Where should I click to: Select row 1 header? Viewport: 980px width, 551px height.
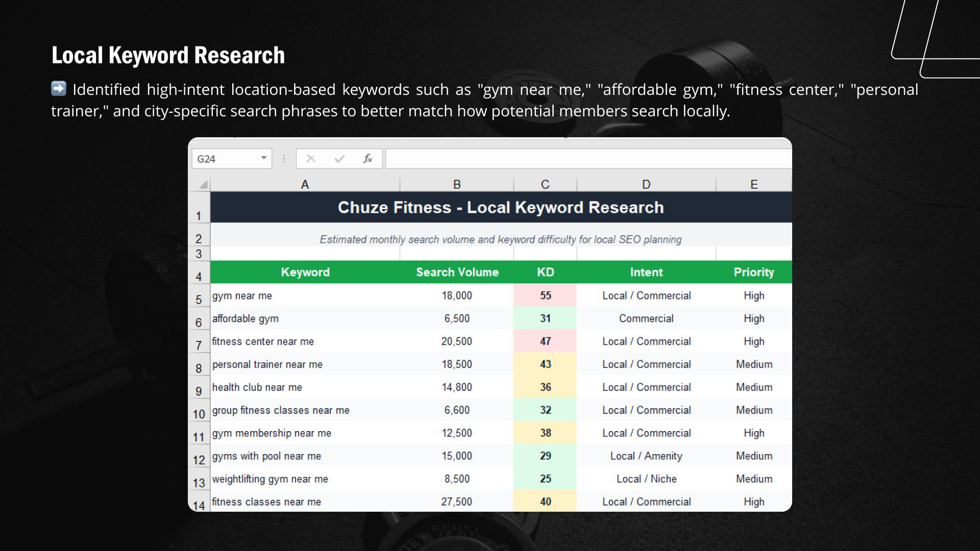199,208
